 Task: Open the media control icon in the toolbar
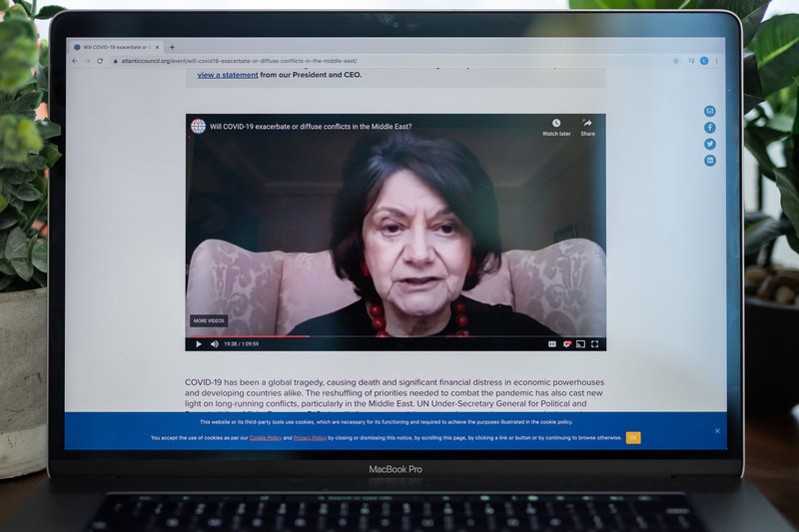click(691, 61)
